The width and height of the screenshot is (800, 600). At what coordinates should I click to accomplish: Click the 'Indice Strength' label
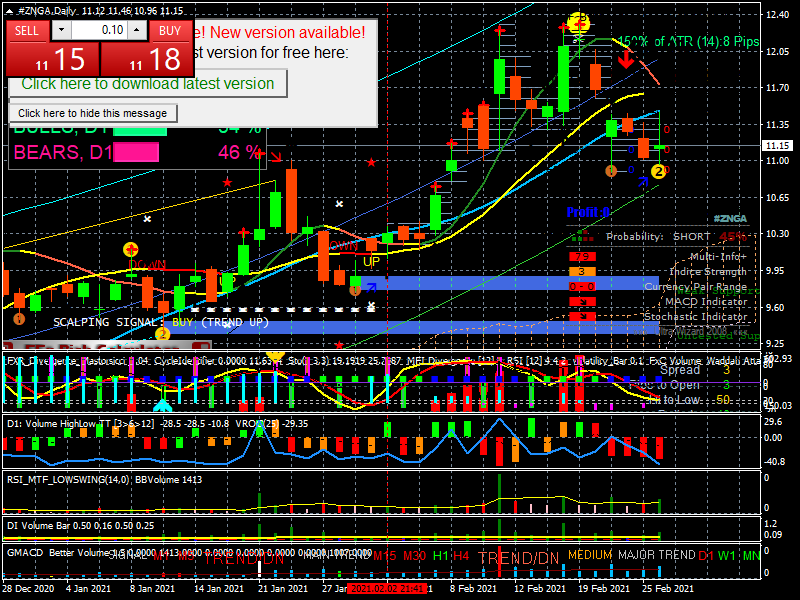click(708, 271)
